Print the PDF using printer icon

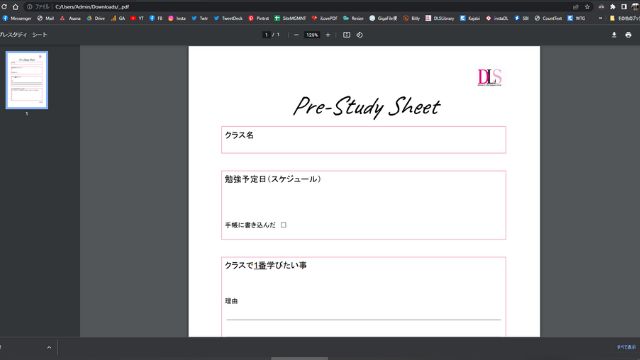(x=628, y=35)
